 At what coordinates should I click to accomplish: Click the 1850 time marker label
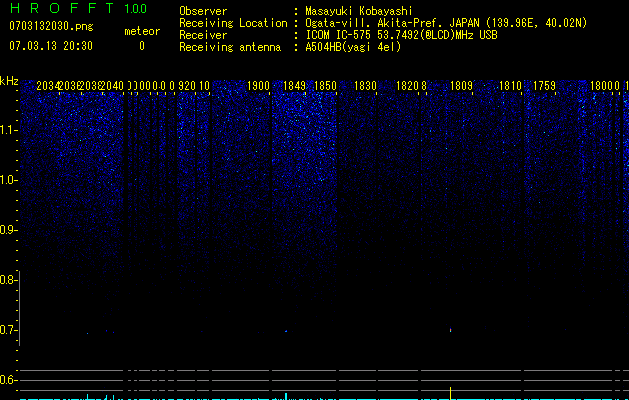pyautogui.click(x=325, y=86)
